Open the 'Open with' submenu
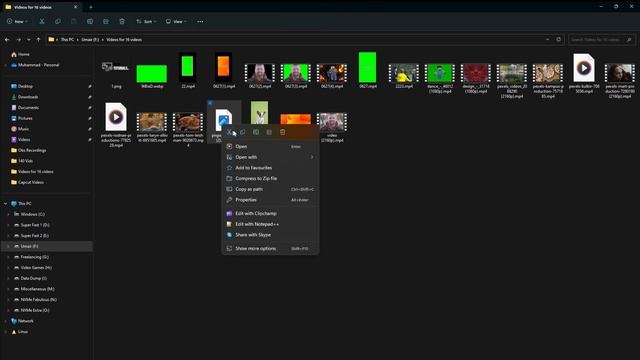 click(x=270, y=157)
